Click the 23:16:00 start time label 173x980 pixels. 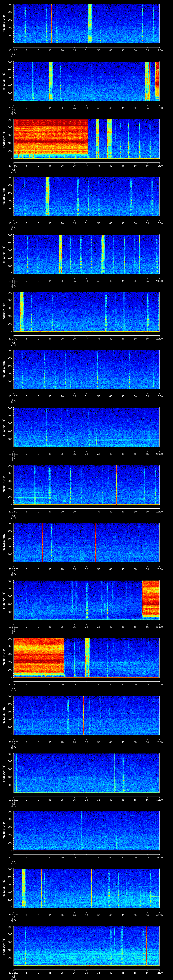click(x=13, y=50)
